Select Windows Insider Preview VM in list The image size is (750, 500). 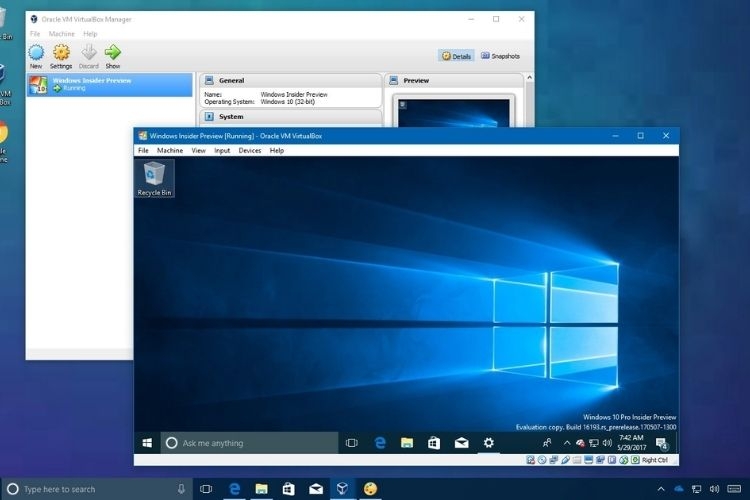[110, 84]
